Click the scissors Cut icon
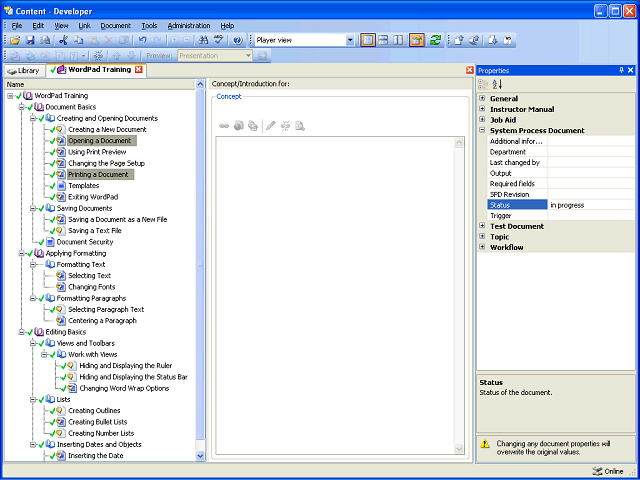640x480 pixels. click(63, 40)
